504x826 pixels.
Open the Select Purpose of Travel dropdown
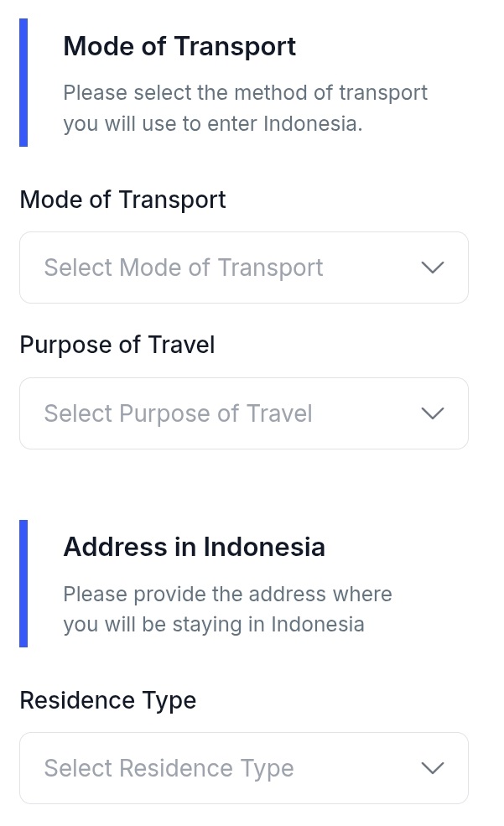pyautogui.click(x=243, y=413)
